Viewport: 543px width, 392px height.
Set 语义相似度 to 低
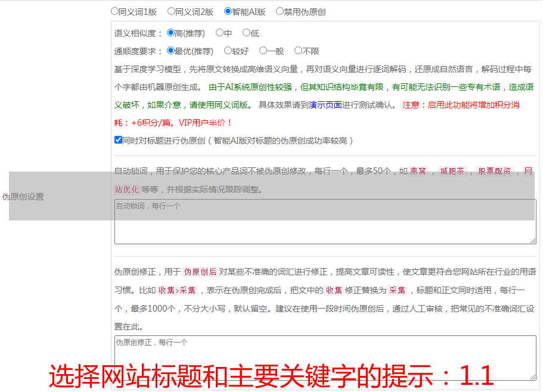246,33
